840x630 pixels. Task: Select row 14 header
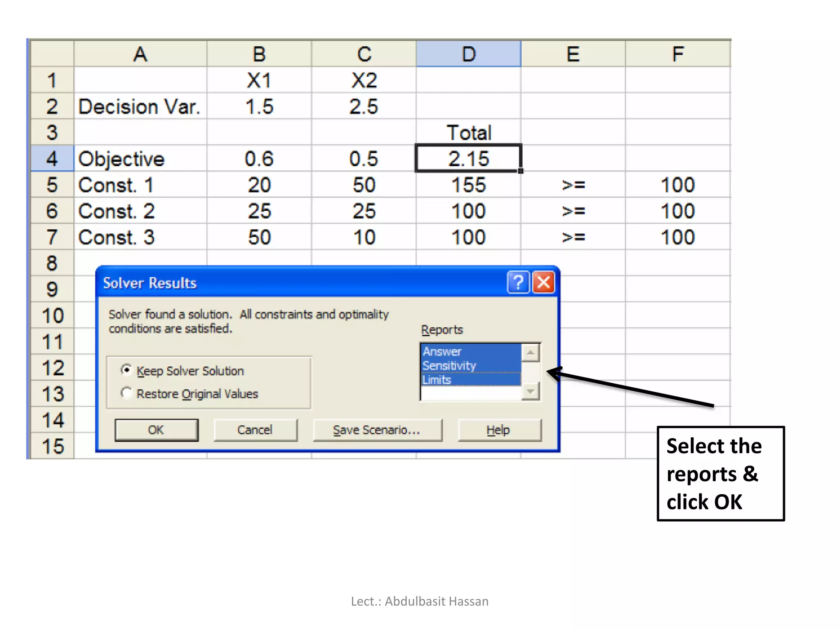click(x=52, y=420)
